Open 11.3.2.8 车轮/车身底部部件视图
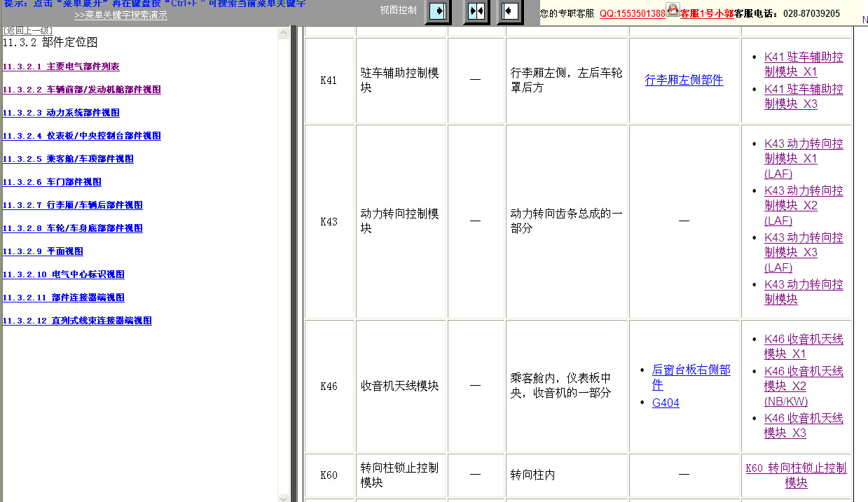Screen dimensions: 868x502 pyautogui.click(x=73, y=228)
